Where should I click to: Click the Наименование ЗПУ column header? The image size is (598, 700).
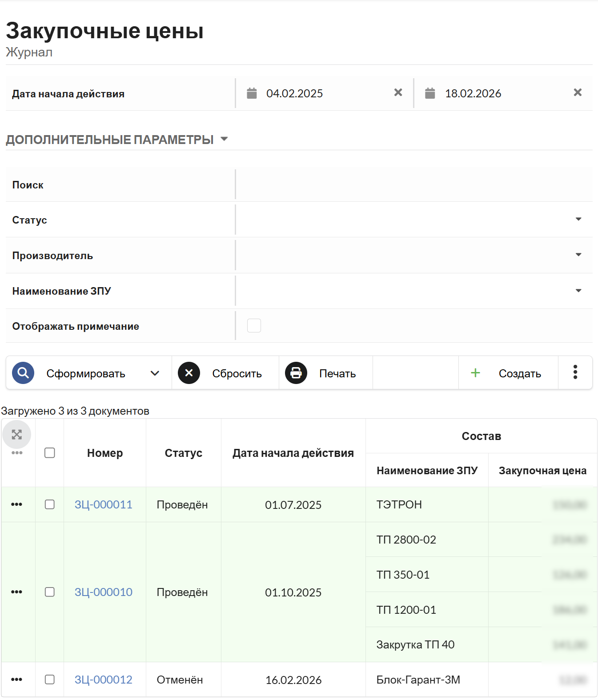point(427,470)
